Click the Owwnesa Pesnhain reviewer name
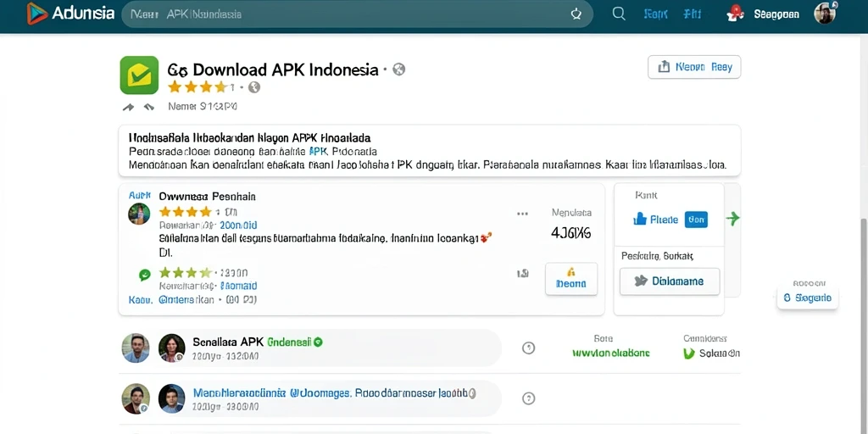This screenshot has width=868, height=434. pyautogui.click(x=207, y=196)
